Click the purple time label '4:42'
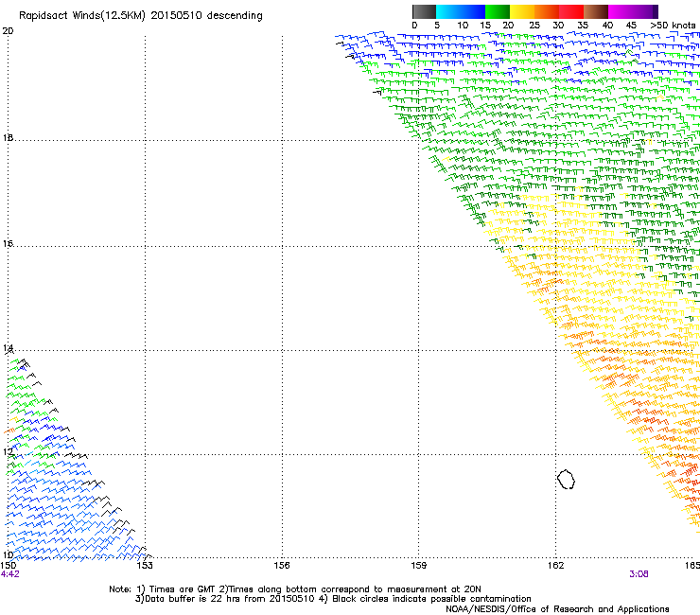This screenshot has height=615, width=700. point(9,574)
